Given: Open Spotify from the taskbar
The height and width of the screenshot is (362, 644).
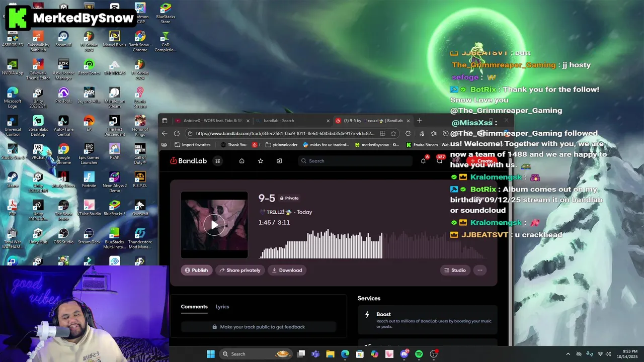Looking at the screenshot, I should [x=419, y=354].
